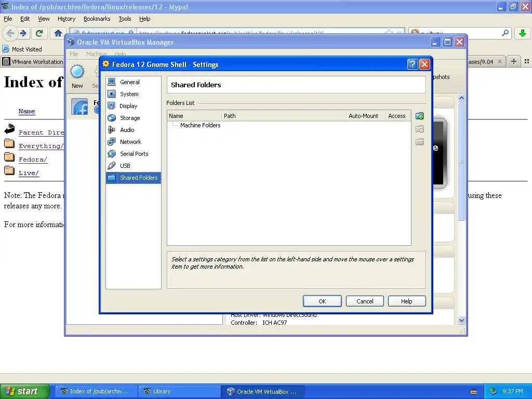Viewport: 532px width, 399px height.
Task: Click Name column link on index page
Action: point(27,111)
